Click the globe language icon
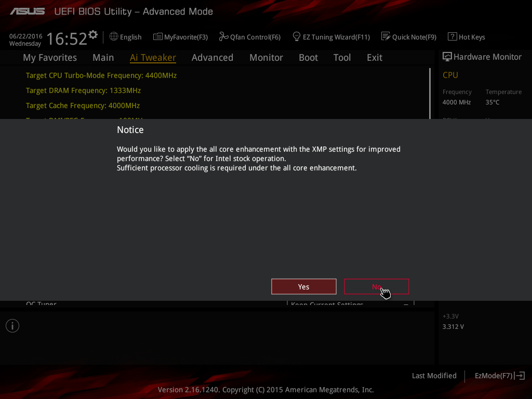 click(x=114, y=37)
